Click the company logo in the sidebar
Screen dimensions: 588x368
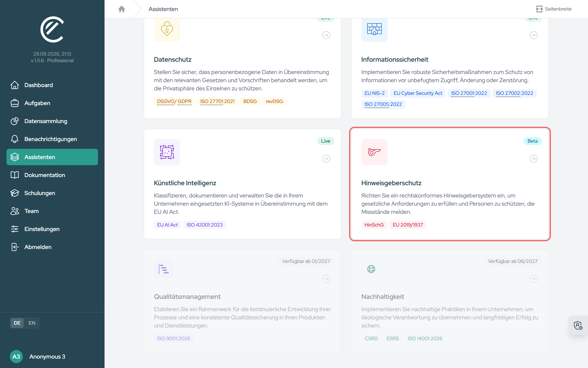[52, 29]
